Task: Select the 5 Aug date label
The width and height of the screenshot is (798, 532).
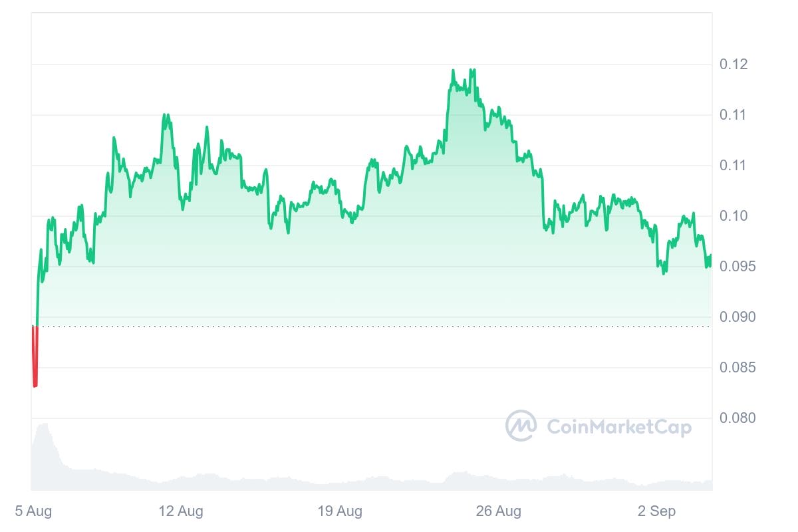Action: pos(33,511)
